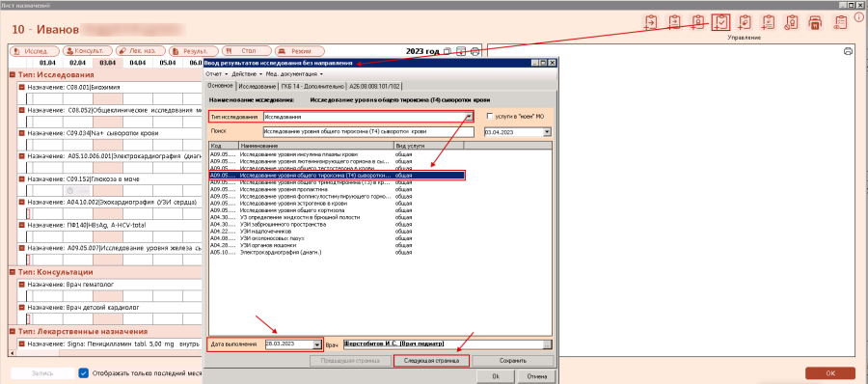The image size is (868, 384).
Task: Click the clipboard certificate with ban icon
Action: tap(792, 22)
